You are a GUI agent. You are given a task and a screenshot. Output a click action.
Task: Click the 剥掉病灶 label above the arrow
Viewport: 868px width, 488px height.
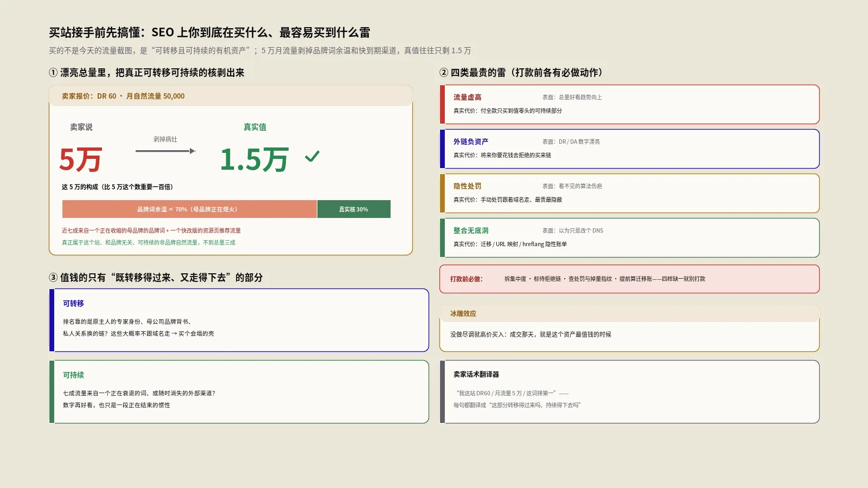point(165,139)
